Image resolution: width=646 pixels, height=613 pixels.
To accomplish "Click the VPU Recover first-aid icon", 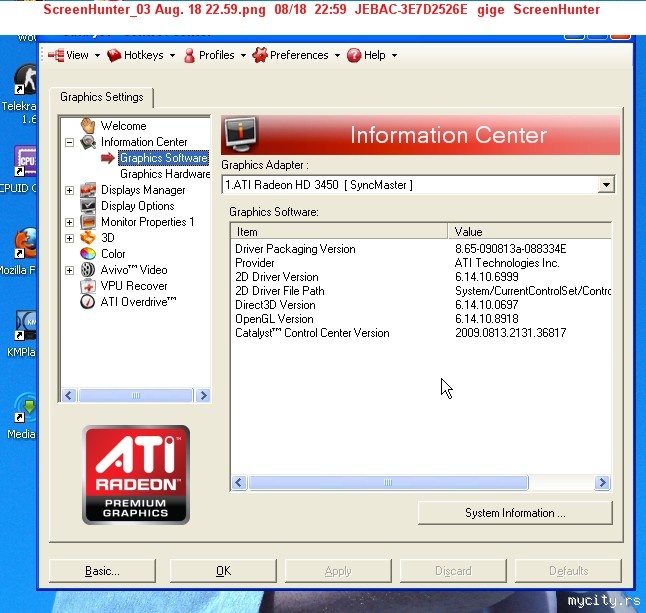I will (x=88, y=286).
